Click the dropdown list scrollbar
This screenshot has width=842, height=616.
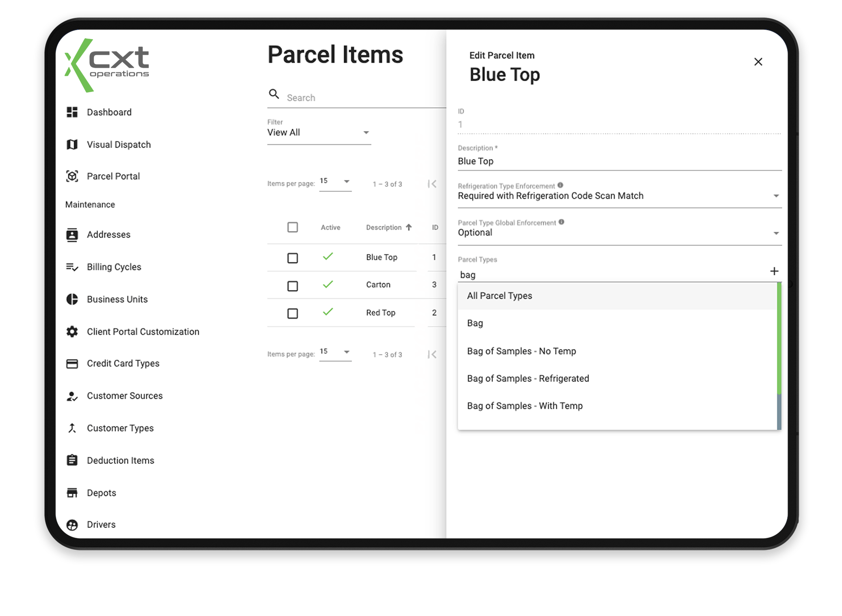coord(779,356)
